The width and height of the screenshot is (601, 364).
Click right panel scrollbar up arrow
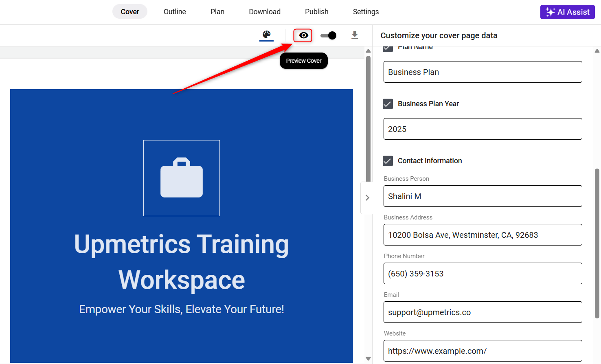click(x=597, y=51)
